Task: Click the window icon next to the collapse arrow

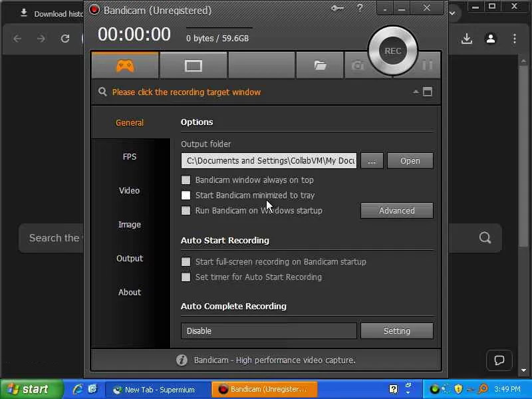Action: coord(428,92)
